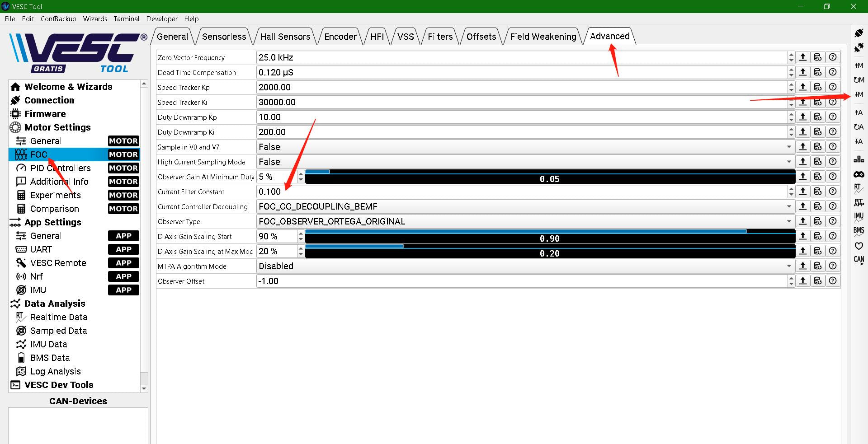Click the D Axis Gain Scaling Start slider bar

[x=549, y=237]
